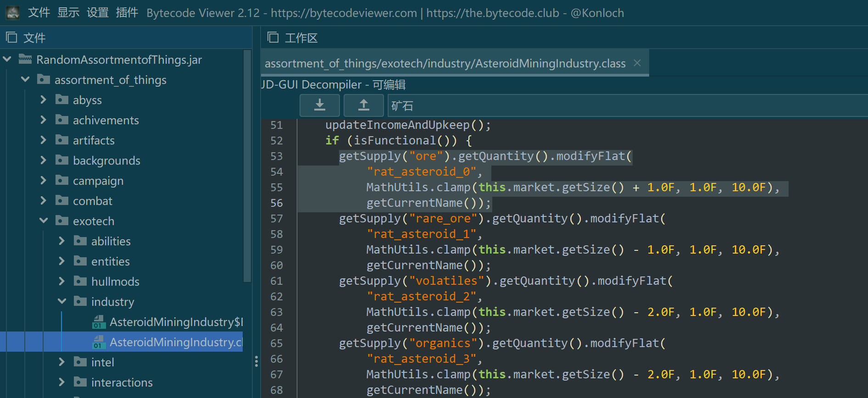Collapse the assortment_of_things folder
The width and height of the screenshot is (868, 398).
26,79
